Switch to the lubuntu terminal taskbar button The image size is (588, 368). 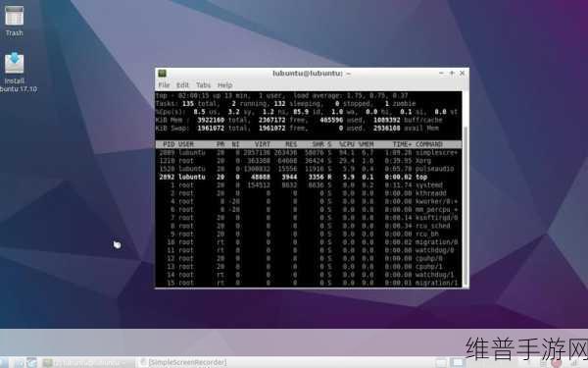(88, 363)
